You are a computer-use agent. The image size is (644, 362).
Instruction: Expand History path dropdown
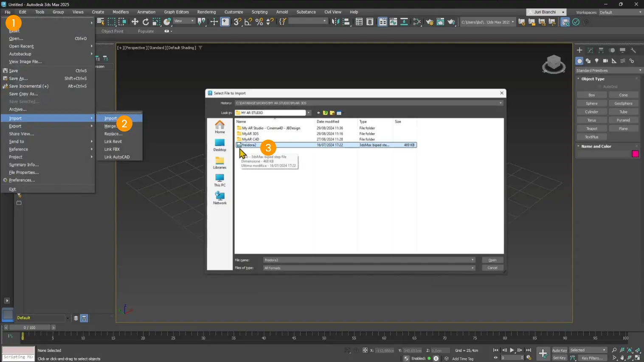tap(501, 103)
